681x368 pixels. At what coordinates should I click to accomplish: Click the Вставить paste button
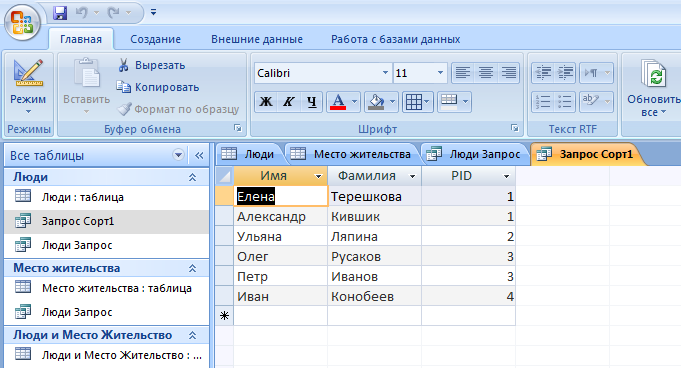tap(86, 86)
